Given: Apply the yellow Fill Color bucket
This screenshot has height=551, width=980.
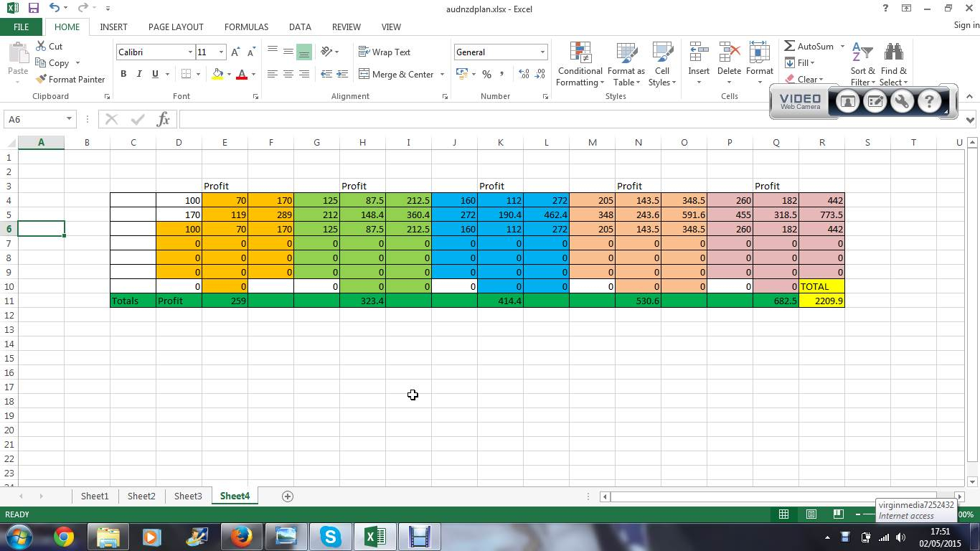Looking at the screenshot, I should point(217,74).
